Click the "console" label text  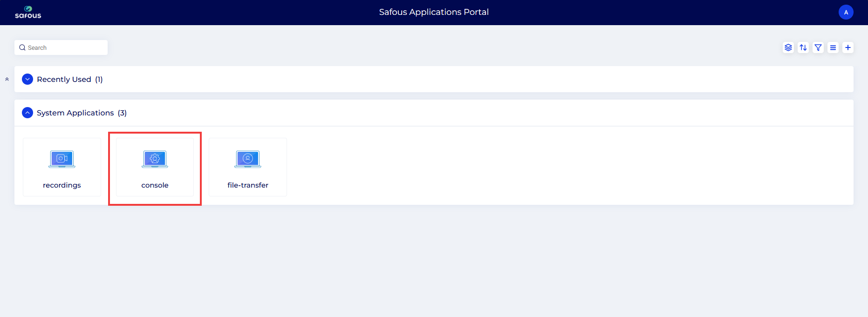pos(155,185)
